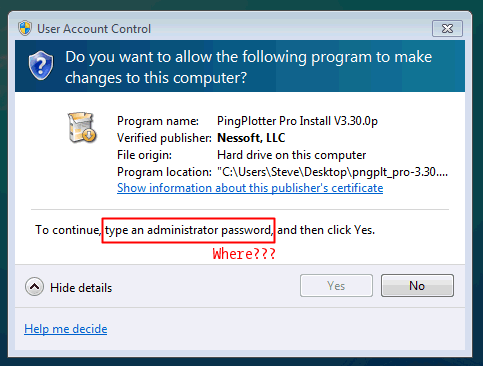The image size is (483, 366).
Task: Select the Nessoft, LLC verified publisher text
Action: [251, 138]
